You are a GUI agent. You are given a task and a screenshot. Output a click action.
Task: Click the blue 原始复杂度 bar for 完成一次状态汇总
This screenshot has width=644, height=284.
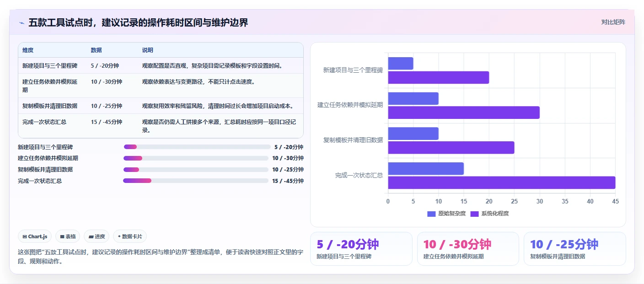[426, 168]
